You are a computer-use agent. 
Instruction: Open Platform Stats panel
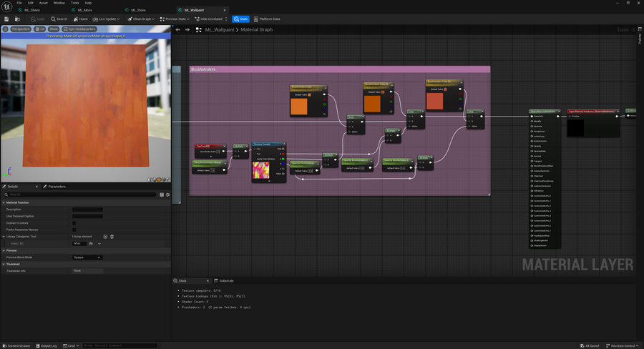click(x=268, y=19)
